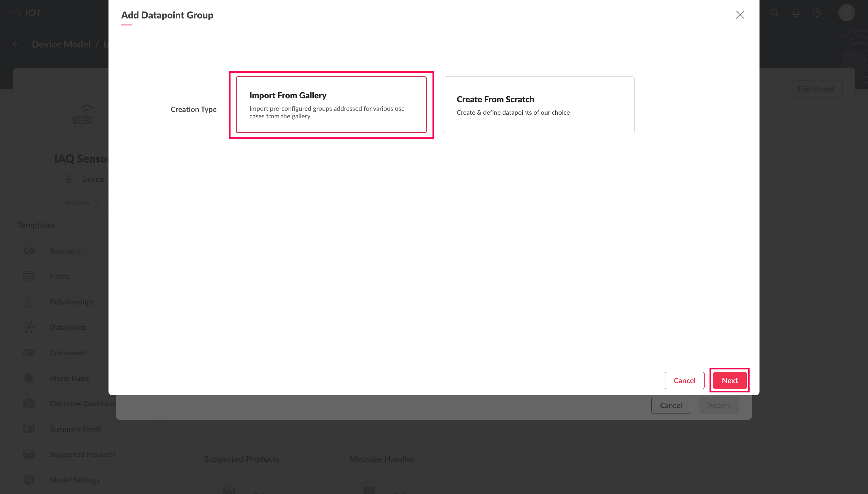Open the notifications bell icon

click(x=796, y=13)
